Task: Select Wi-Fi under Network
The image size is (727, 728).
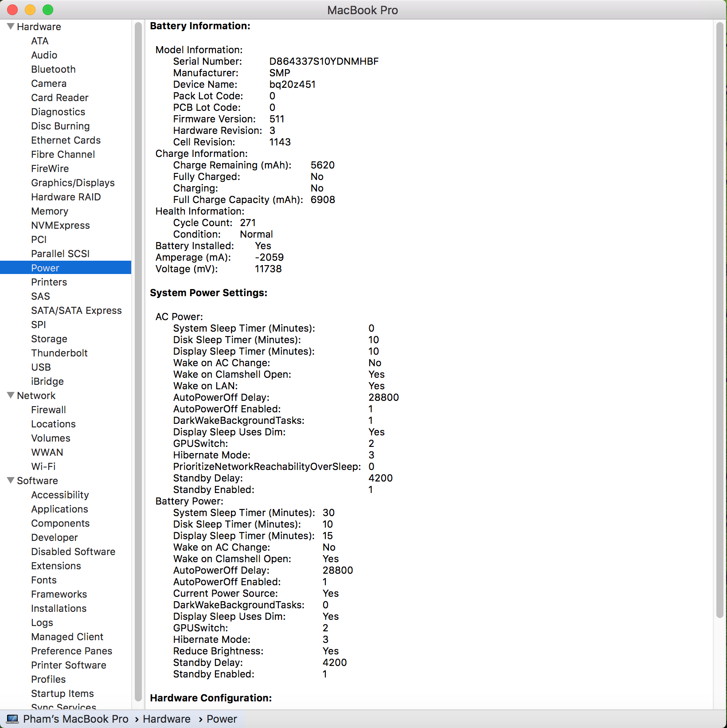Action: 43,466
